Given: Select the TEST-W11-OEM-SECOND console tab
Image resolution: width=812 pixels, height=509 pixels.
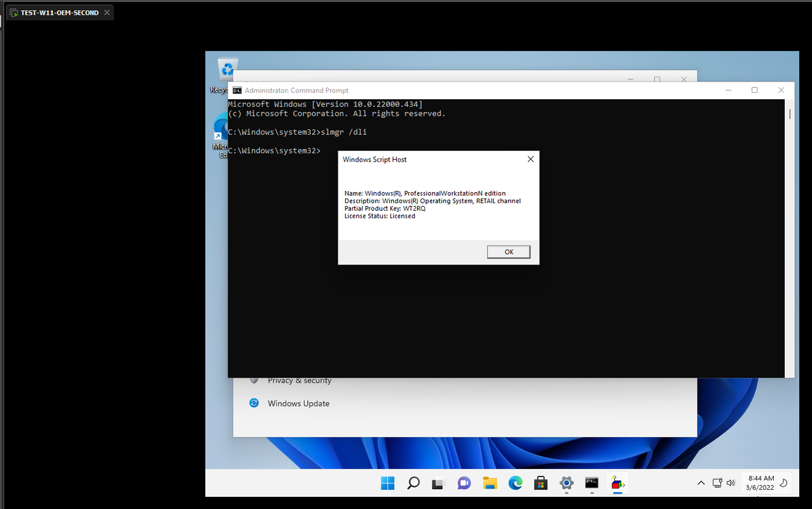Looking at the screenshot, I should click(x=60, y=13).
